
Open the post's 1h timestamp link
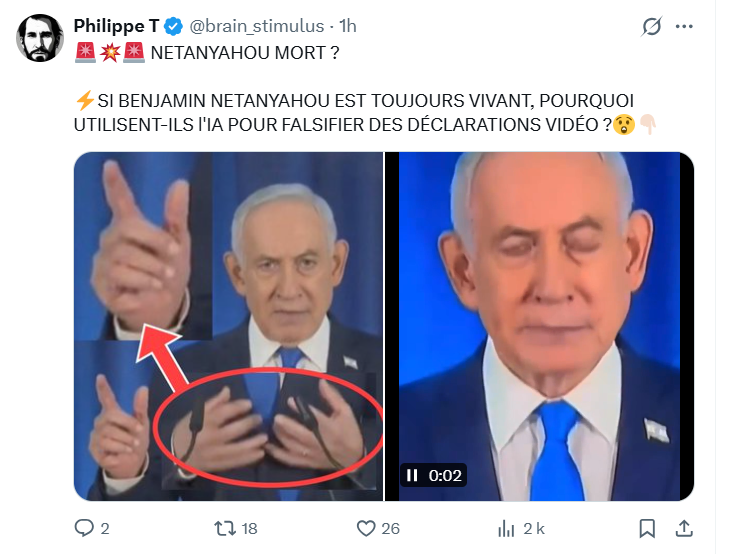click(348, 26)
